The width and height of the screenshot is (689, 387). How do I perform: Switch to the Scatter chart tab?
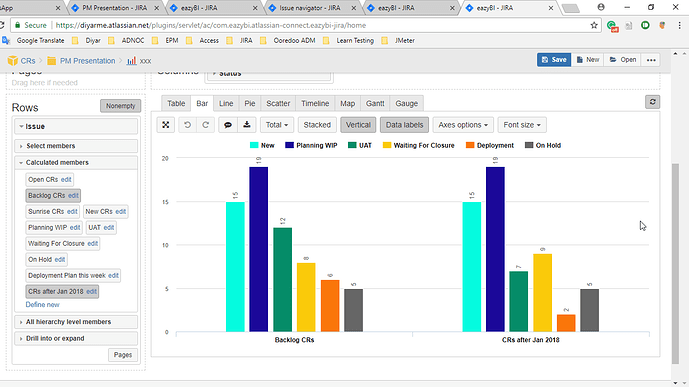point(278,104)
